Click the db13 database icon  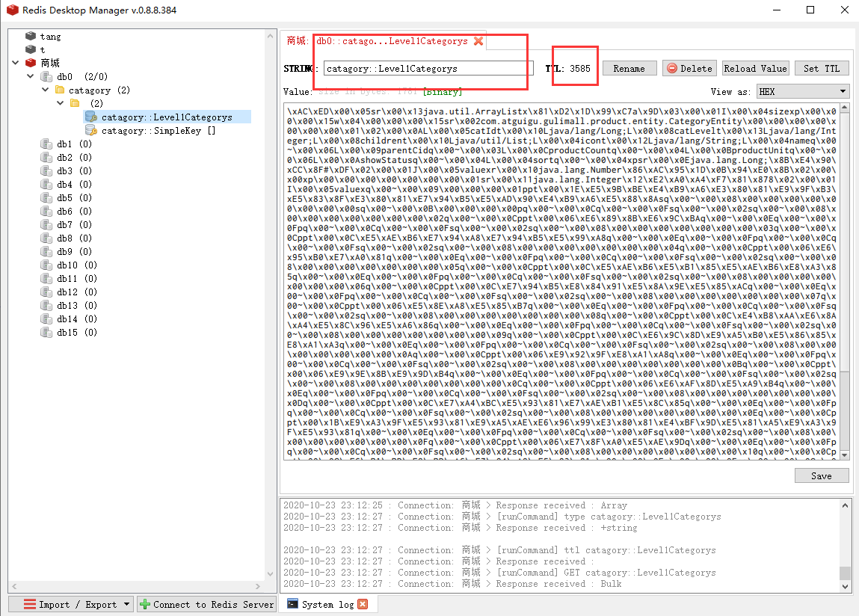(46, 305)
